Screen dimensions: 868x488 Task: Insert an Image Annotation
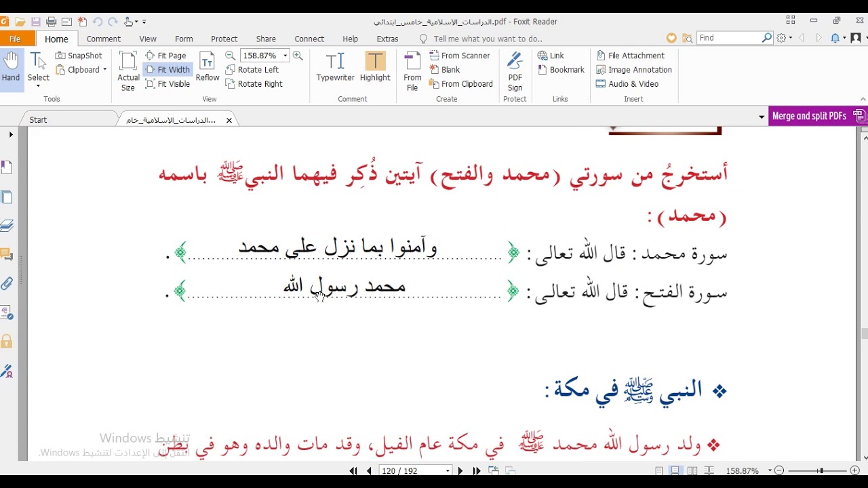pos(634,70)
